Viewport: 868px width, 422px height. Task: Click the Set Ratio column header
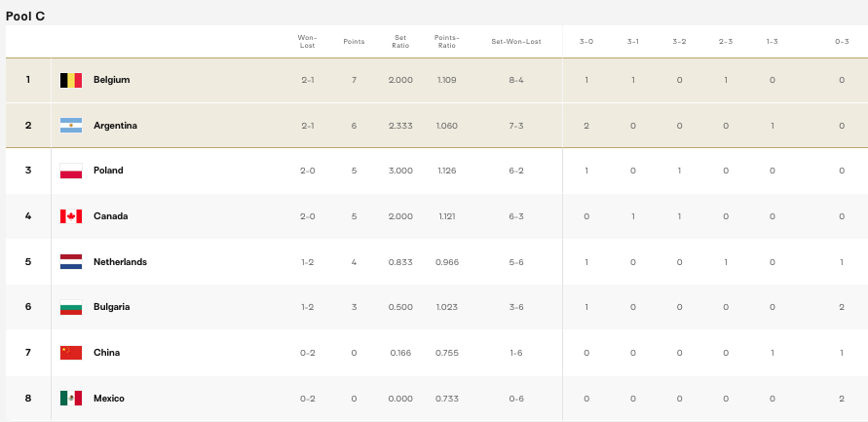point(400,42)
